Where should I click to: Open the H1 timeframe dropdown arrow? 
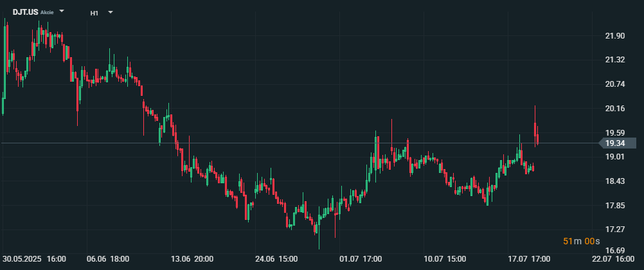pos(110,12)
